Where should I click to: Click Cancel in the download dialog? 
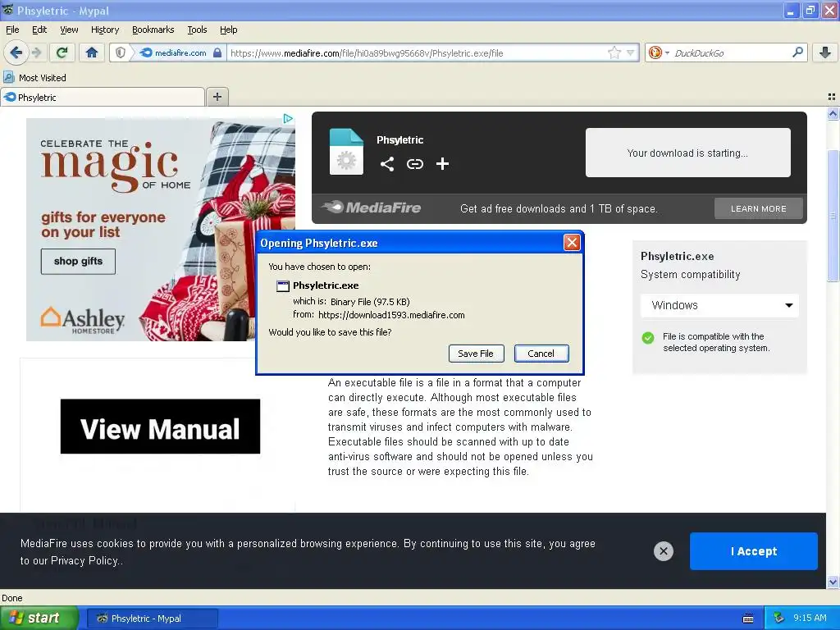541,354
